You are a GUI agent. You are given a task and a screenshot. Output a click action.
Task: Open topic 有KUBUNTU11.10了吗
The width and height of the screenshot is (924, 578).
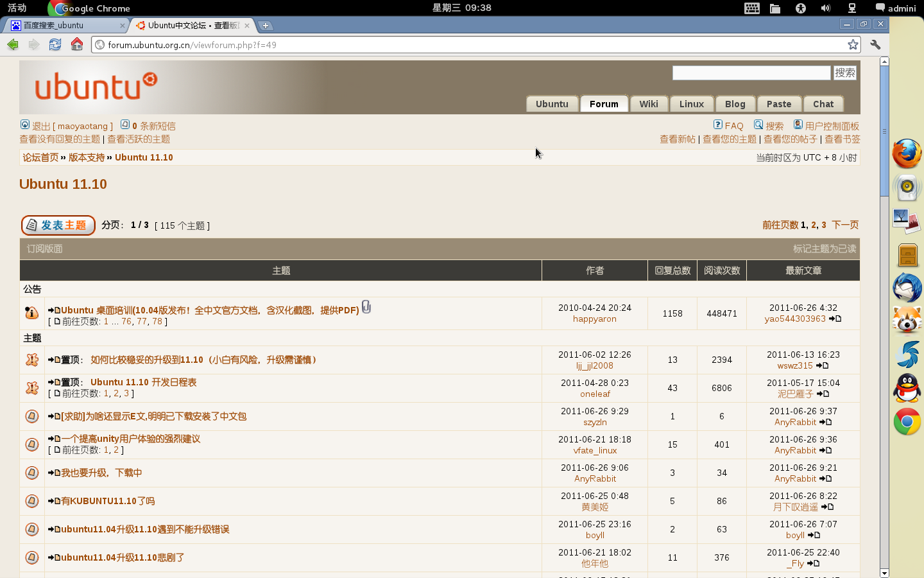click(x=108, y=501)
